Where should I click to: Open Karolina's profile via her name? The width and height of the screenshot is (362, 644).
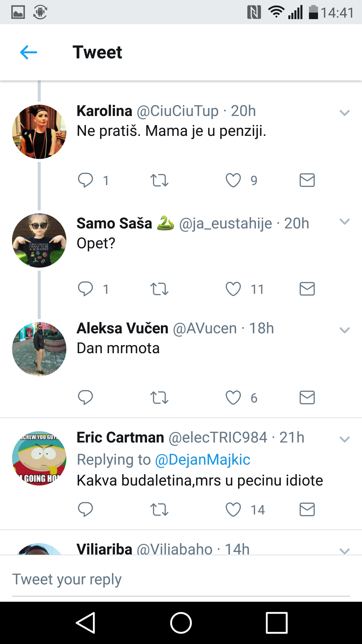[104, 111]
